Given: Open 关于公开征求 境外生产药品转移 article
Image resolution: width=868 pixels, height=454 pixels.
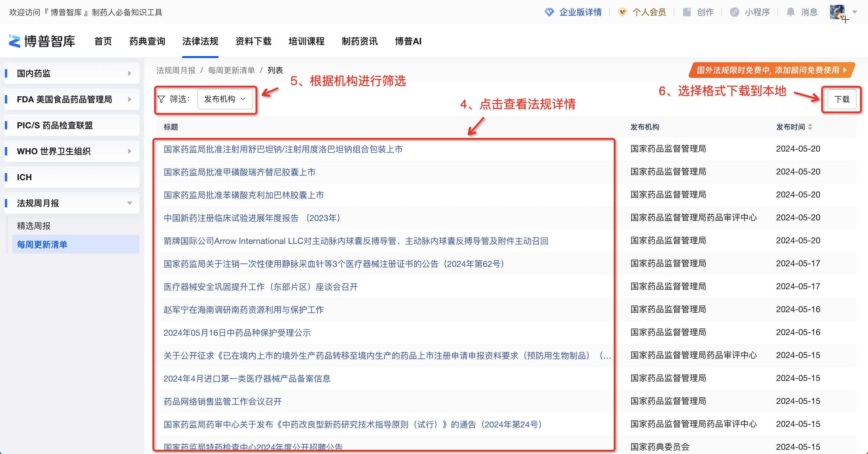Looking at the screenshot, I should coord(387,355).
